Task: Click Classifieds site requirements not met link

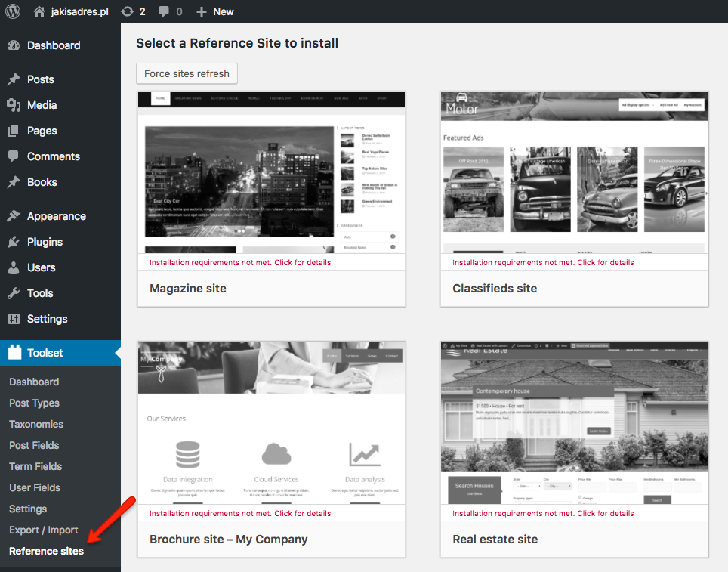Action: [543, 262]
